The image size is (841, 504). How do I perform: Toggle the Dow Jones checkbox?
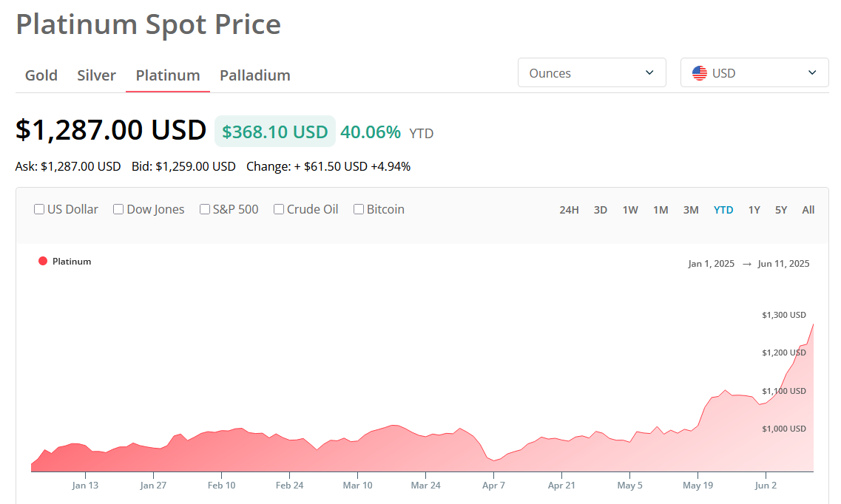(x=118, y=209)
